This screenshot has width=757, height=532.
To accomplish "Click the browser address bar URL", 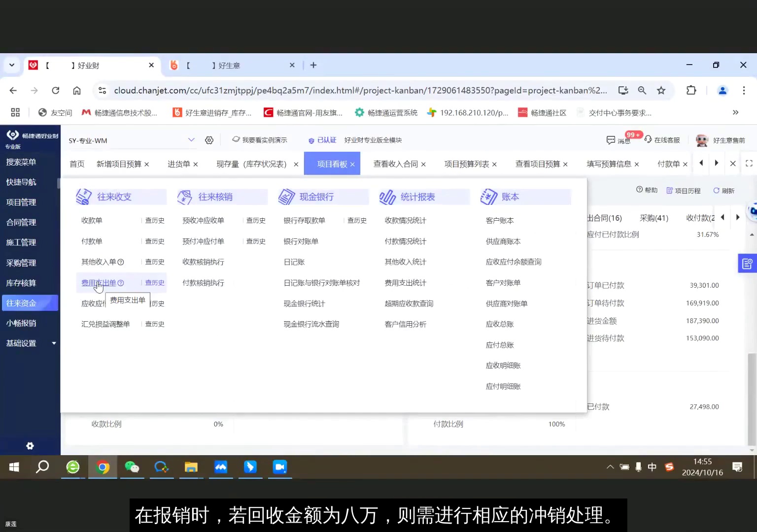I will pyautogui.click(x=345, y=90).
